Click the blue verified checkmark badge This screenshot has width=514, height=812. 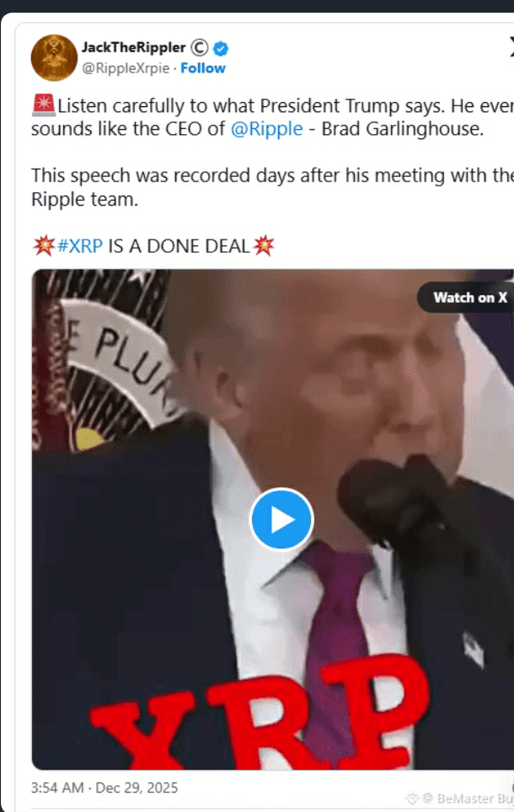[221, 49]
